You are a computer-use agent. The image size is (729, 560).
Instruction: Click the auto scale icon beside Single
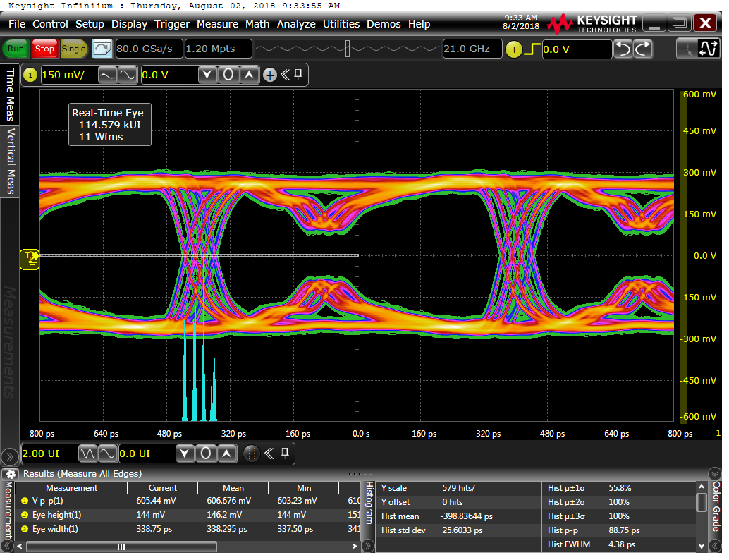102,49
